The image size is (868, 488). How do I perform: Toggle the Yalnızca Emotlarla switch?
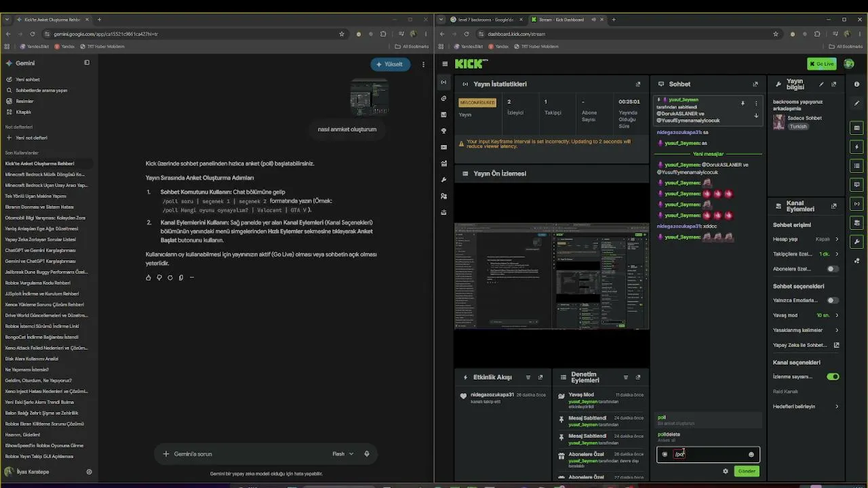(833, 300)
